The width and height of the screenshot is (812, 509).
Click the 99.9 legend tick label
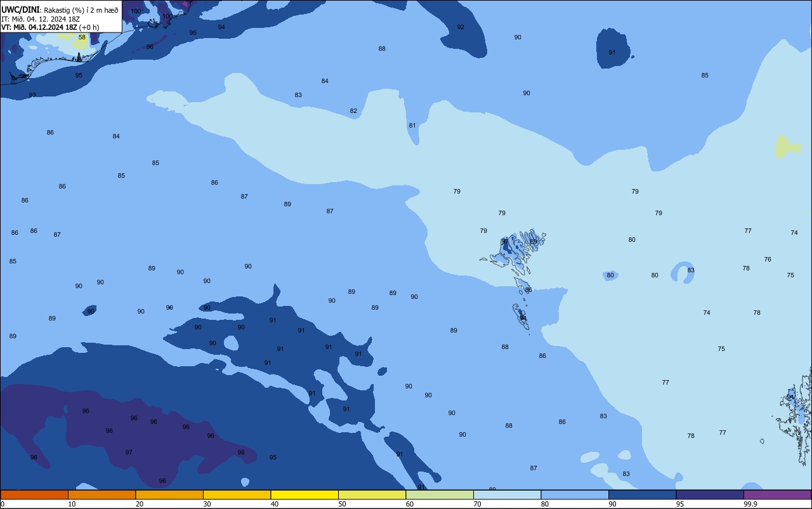[x=750, y=504]
